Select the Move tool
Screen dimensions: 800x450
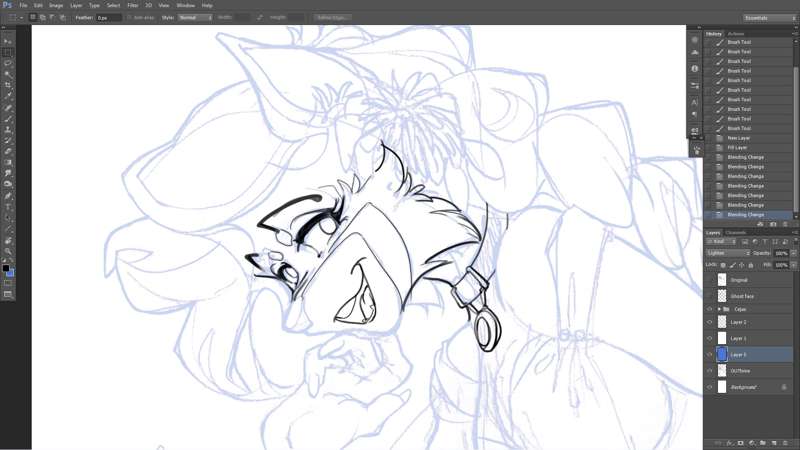pos(8,41)
